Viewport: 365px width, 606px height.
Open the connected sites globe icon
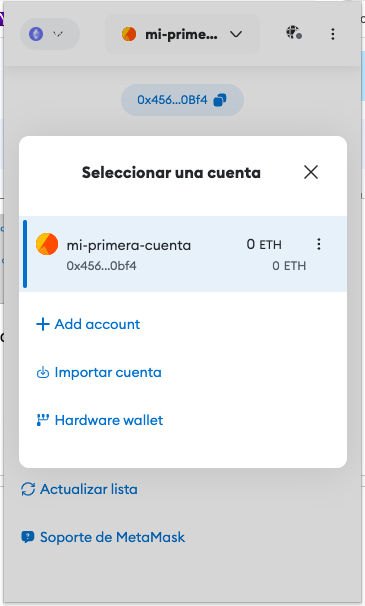pos(294,32)
